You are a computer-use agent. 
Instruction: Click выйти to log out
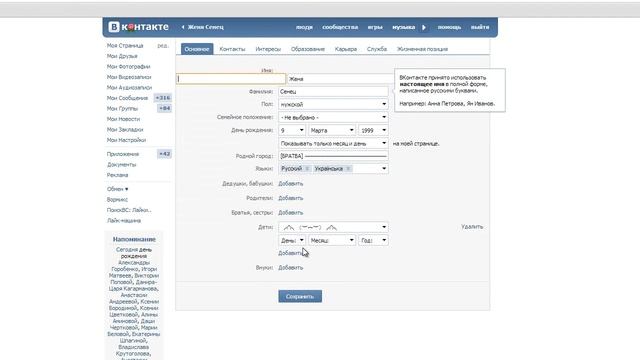(480, 27)
